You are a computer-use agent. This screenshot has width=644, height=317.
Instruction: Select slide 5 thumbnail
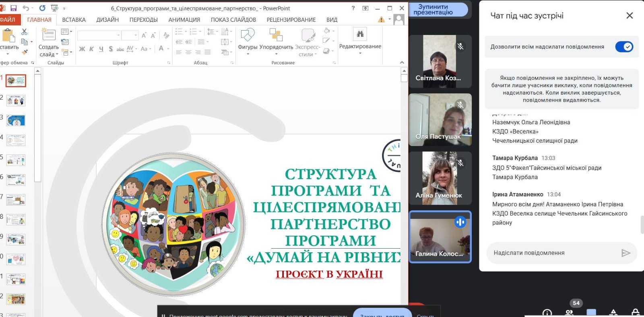[16, 160]
